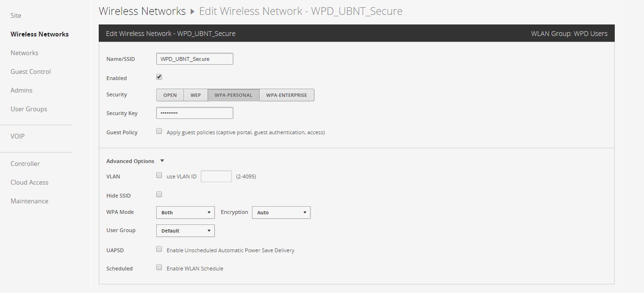Enable use VLAN ID checkbox
Screen dimensions: 644x293
(159, 176)
